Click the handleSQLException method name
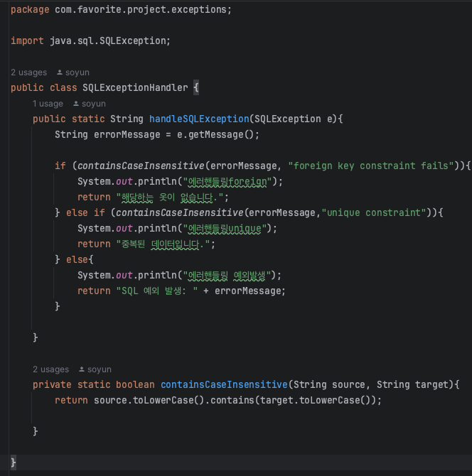The height and width of the screenshot is (476, 472). (199, 119)
